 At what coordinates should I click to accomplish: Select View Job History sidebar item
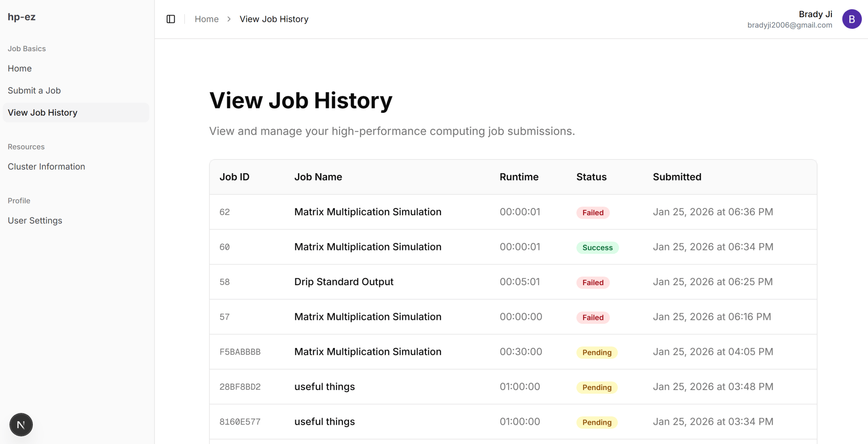coord(42,112)
